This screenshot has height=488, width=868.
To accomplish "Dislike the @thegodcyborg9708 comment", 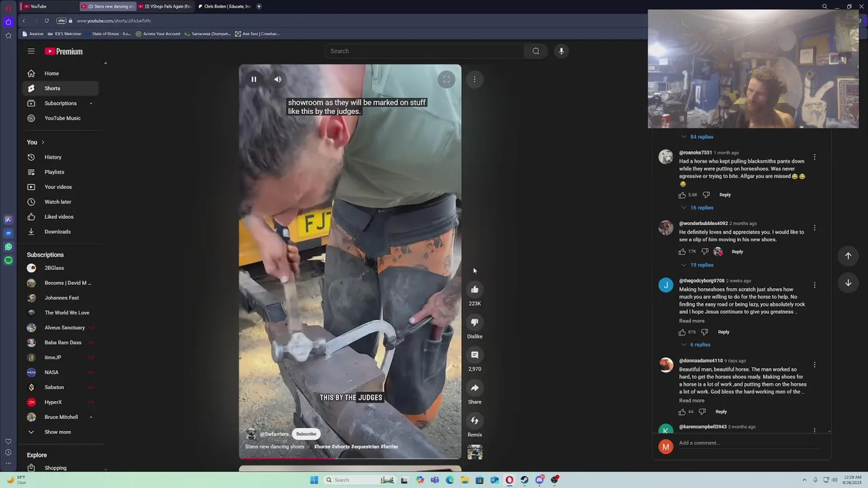I will (705, 332).
